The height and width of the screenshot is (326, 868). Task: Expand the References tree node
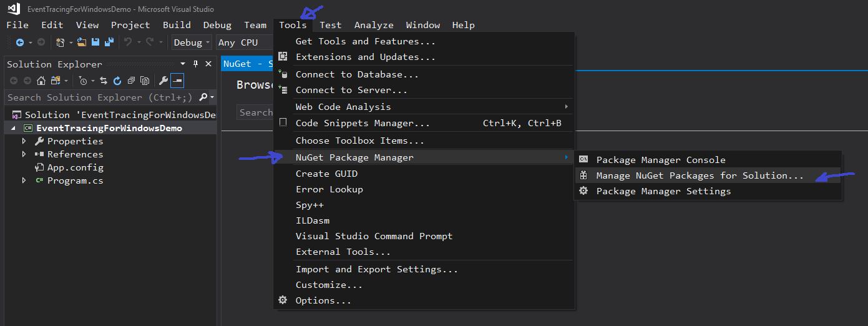click(24, 154)
